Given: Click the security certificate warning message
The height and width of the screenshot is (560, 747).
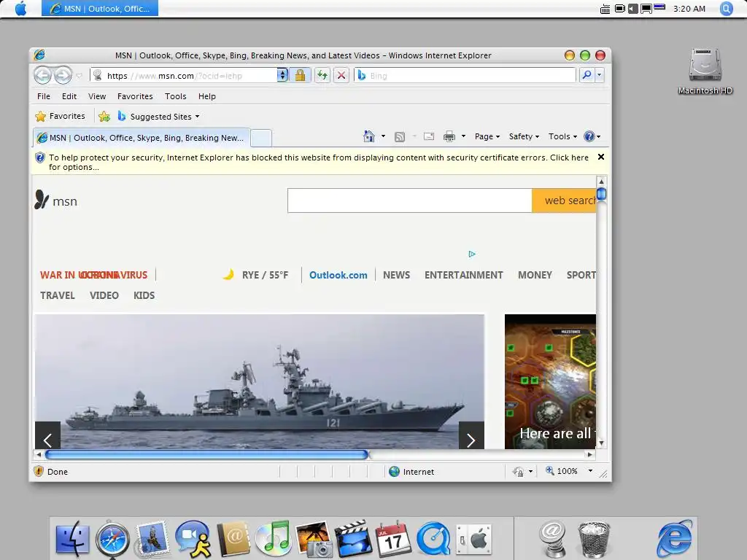Looking at the screenshot, I should pyautogui.click(x=318, y=162).
